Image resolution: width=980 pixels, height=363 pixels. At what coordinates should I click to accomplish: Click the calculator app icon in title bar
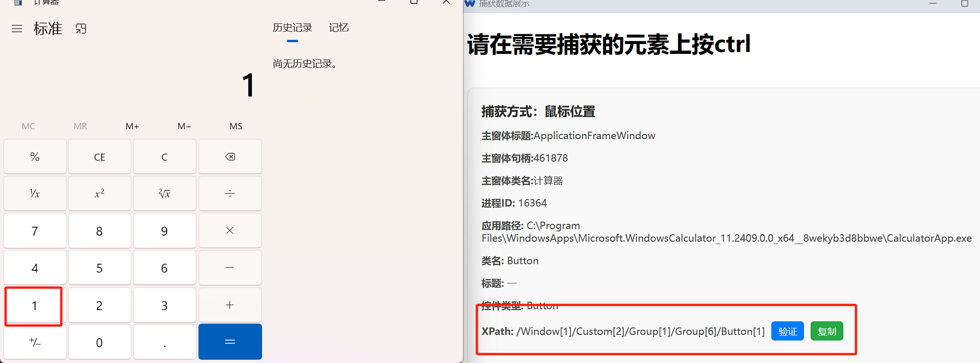tap(18, 2)
